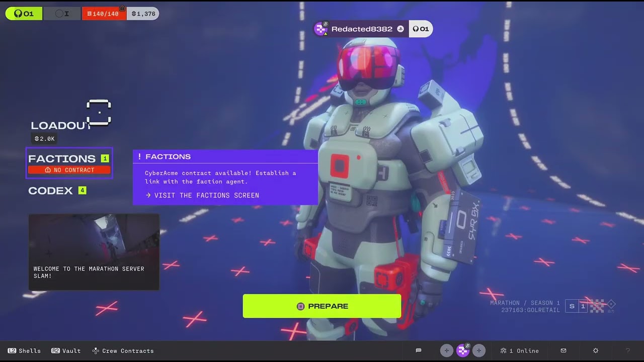Open the mail inbox icon

pyautogui.click(x=563, y=350)
